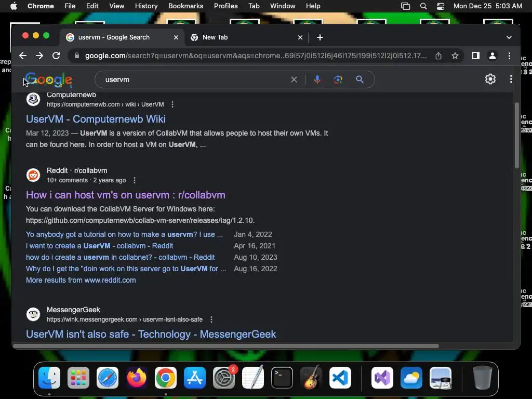
Task: Open Chrome three-dot menu
Action: (x=509, y=56)
